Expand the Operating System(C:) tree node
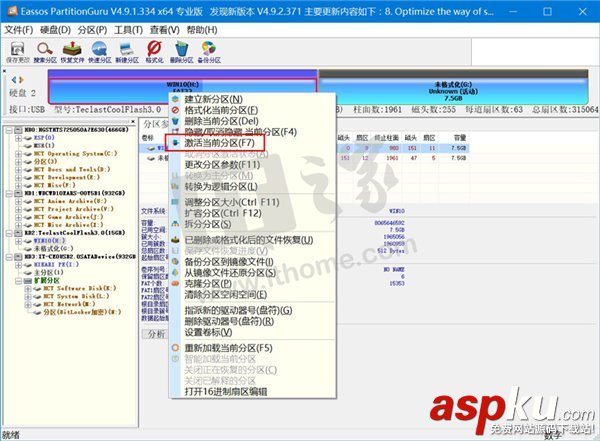 point(18,154)
